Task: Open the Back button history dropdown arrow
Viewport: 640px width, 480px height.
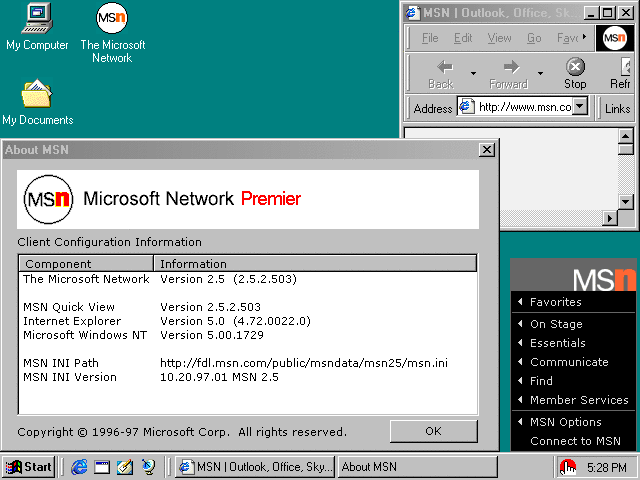Action: point(473,73)
